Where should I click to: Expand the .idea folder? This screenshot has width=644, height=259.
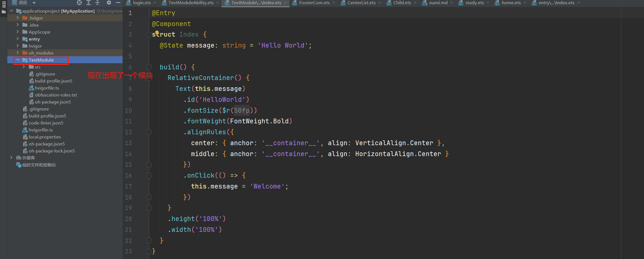point(18,25)
